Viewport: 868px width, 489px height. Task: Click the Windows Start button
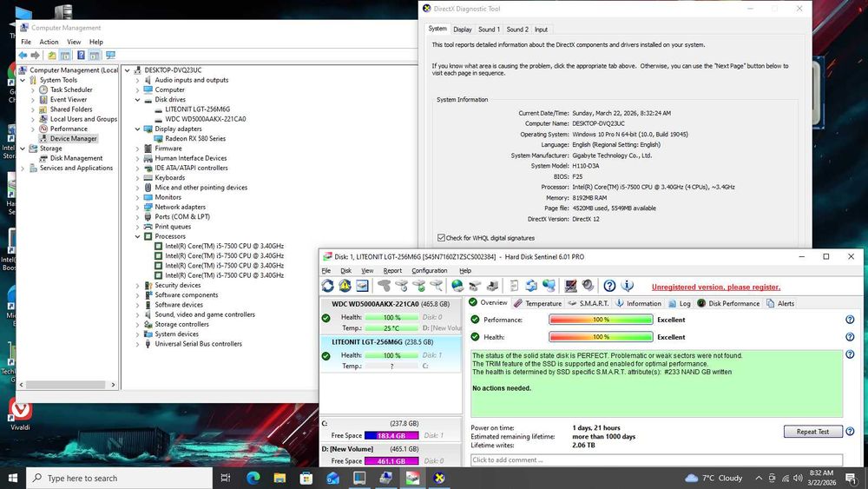(13, 478)
